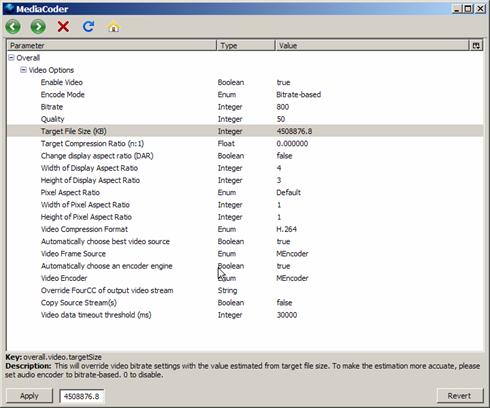The height and width of the screenshot is (408, 490).
Task: Click the 800 bitrate value
Action: (x=283, y=107)
